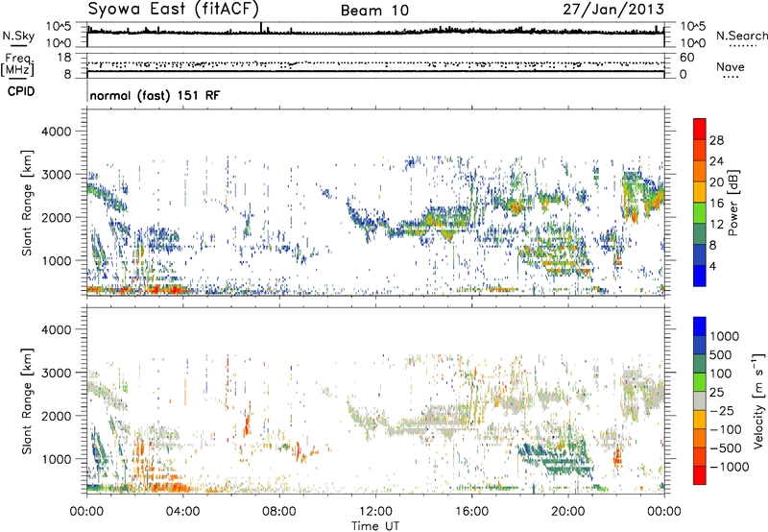Screen dimensions: 768x532
Task: Click Power colorbar value 28
Action: [716, 140]
